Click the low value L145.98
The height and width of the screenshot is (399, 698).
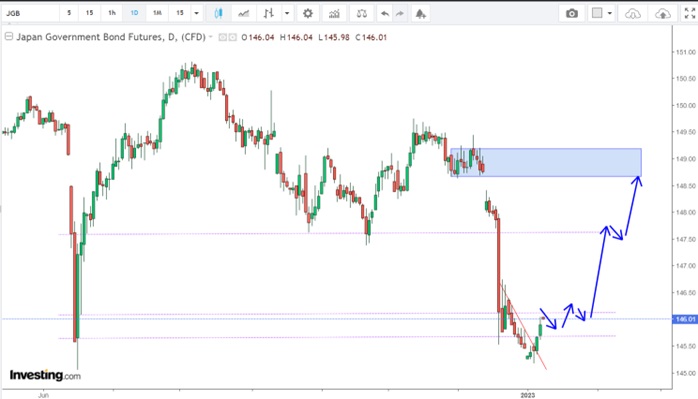(334, 37)
